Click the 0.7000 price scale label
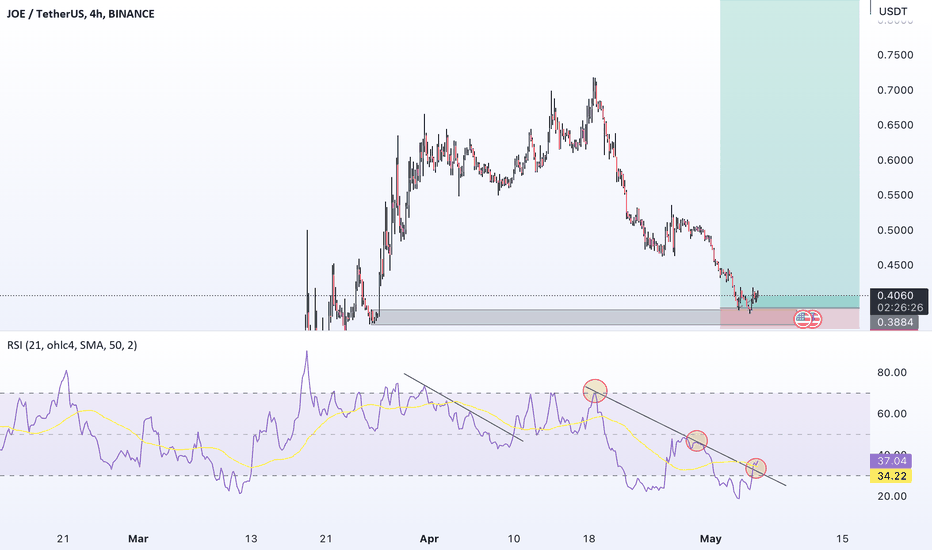Image resolution: width=932 pixels, height=550 pixels. [x=895, y=90]
